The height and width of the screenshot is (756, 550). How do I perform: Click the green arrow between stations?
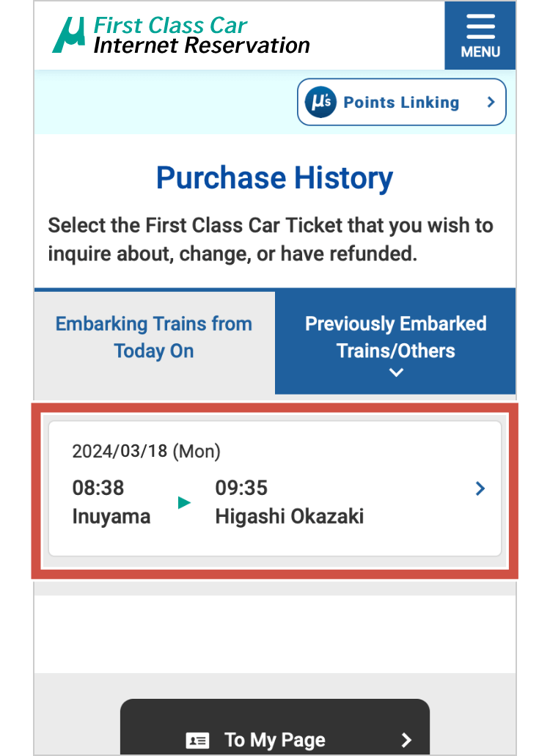click(185, 503)
